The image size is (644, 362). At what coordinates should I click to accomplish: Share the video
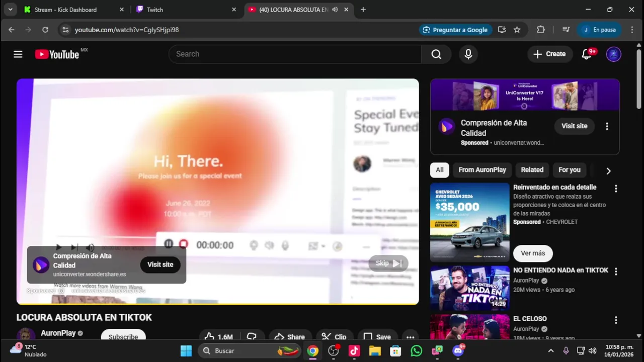tap(289, 337)
